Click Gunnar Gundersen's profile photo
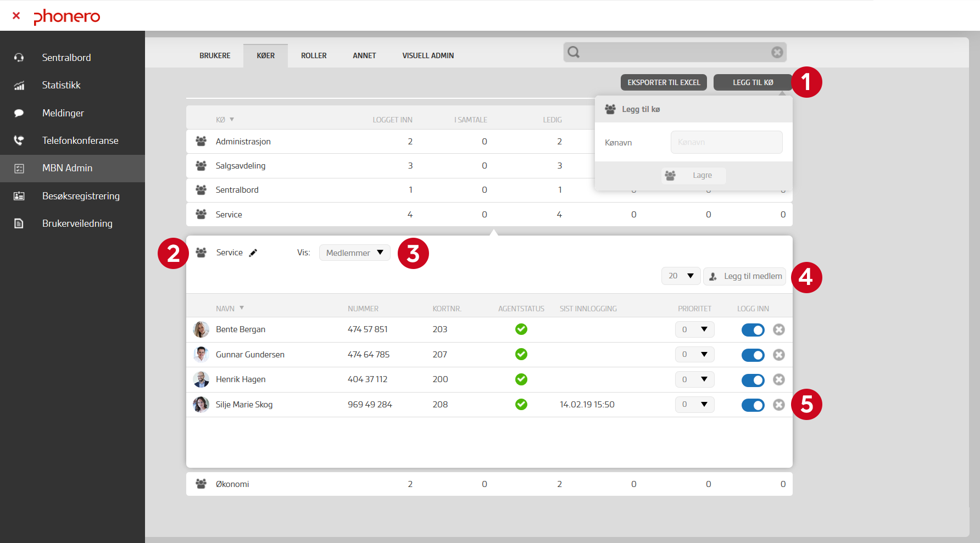 click(x=201, y=355)
